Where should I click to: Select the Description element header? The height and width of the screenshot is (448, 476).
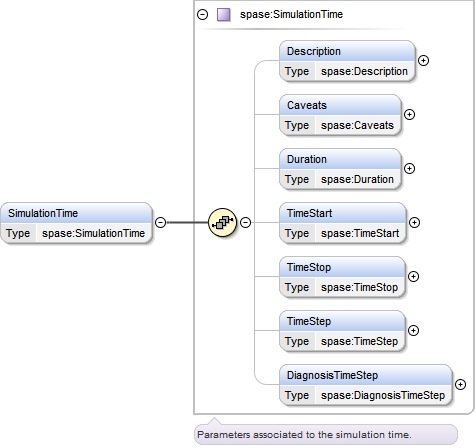pyautogui.click(x=347, y=51)
